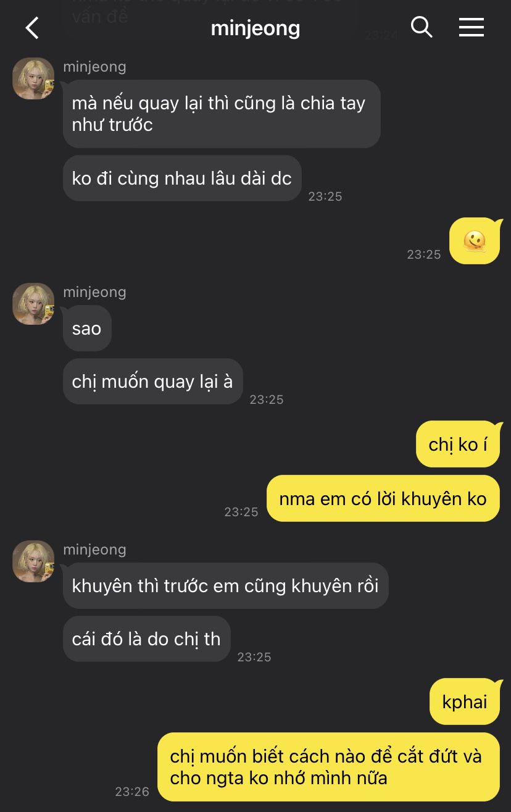511x812 pixels.
Task: Open the hamburger menu icon
Action: coord(472,27)
